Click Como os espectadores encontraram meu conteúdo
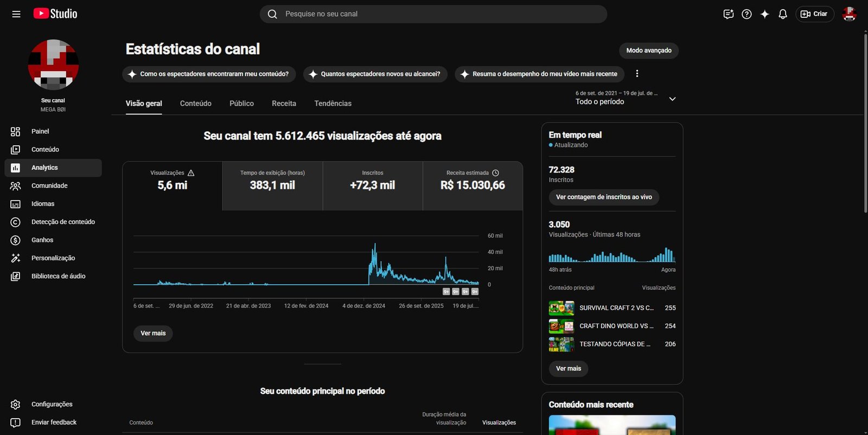 point(209,74)
